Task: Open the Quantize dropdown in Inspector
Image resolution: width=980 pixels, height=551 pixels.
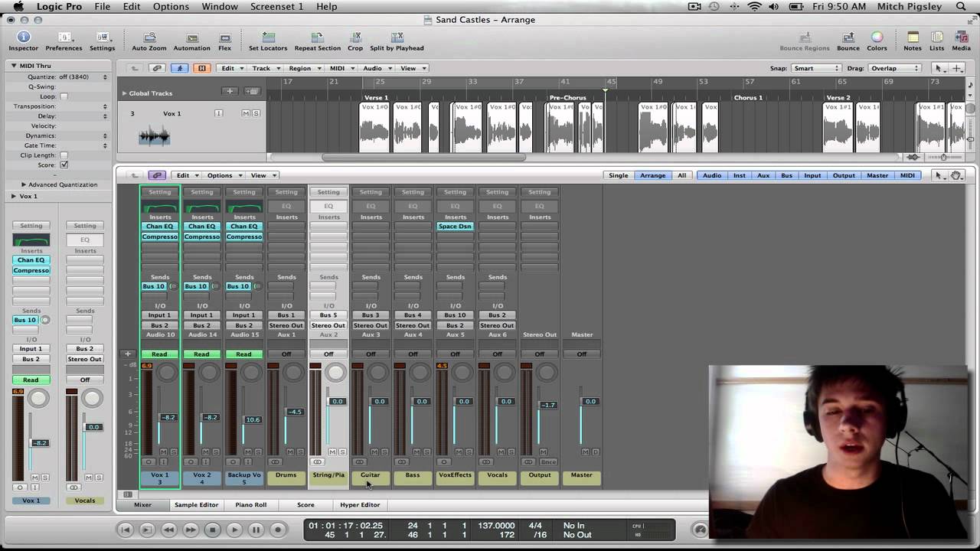Action: pos(83,77)
